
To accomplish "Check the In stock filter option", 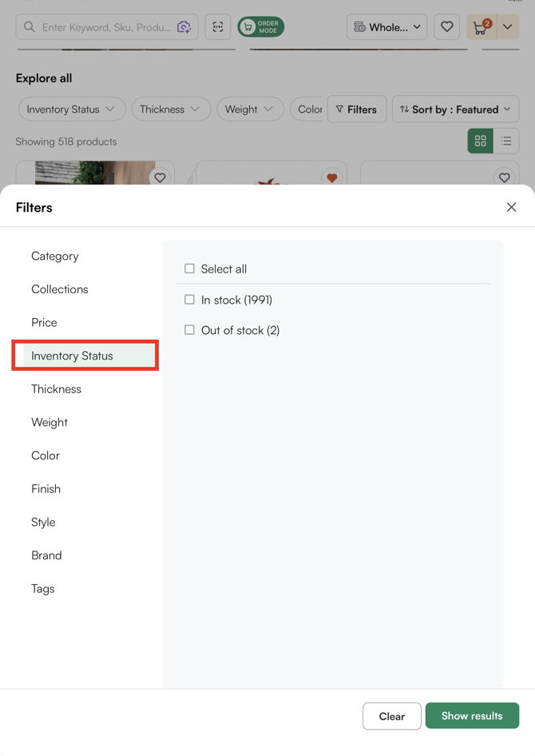I will 189,299.
